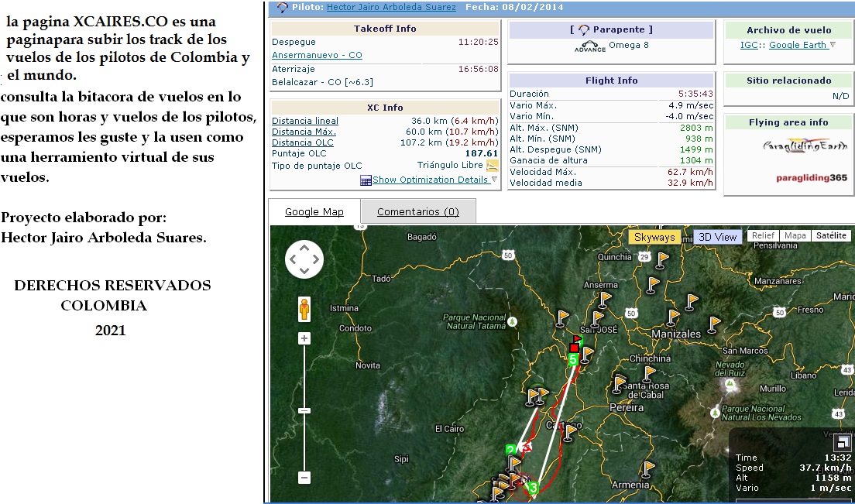This screenshot has height=504, width=855.
Task: Open the Google Map tab
Action: tap(314, 212)
